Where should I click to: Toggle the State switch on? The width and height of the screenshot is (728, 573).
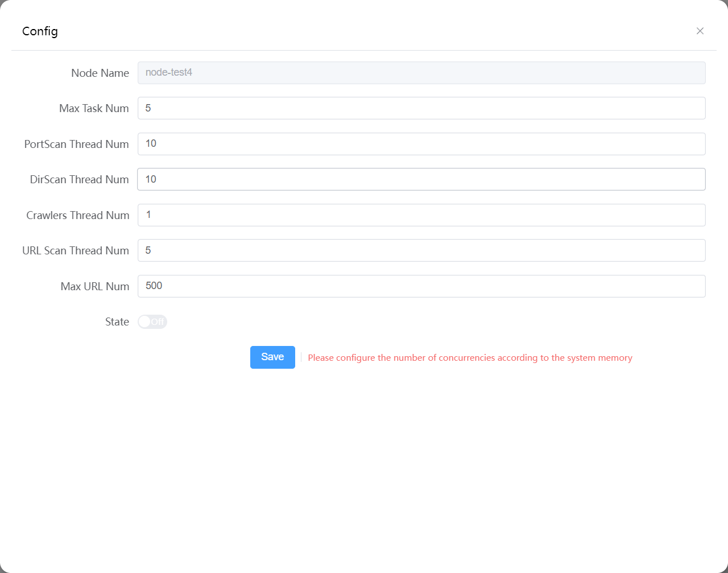[x=152, y=322]
